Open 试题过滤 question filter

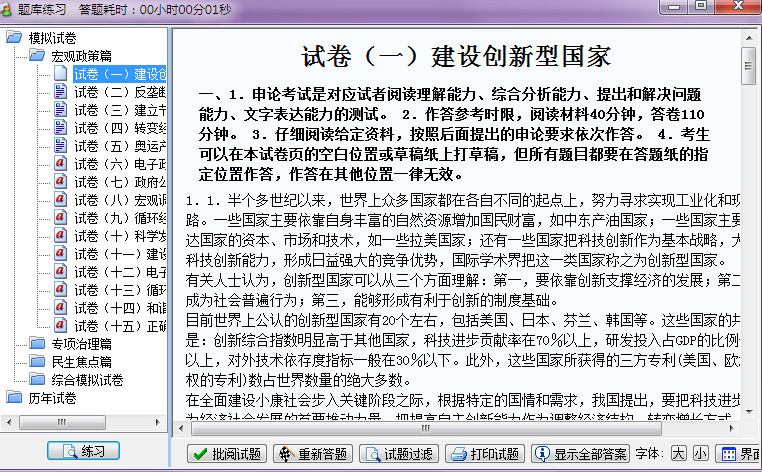point(399,454)
